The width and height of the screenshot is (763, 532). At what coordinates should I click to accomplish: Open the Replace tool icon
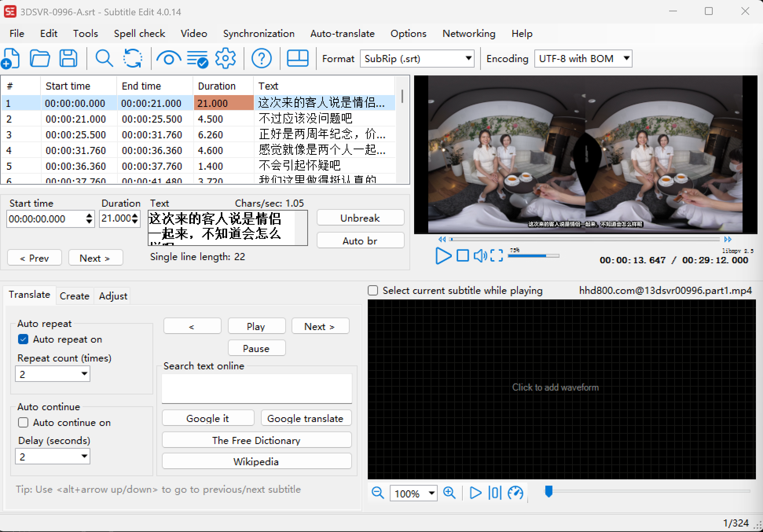tap(133, 59)
